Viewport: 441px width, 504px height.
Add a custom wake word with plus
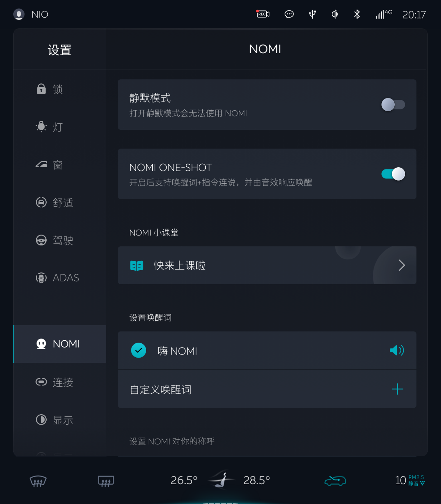[x=397, y=389]
